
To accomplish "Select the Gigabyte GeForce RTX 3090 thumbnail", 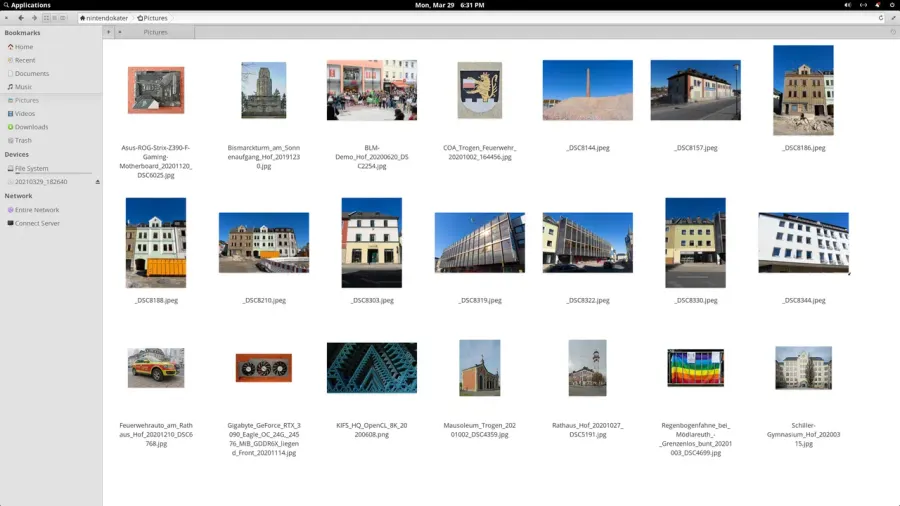I will (263, 368).
